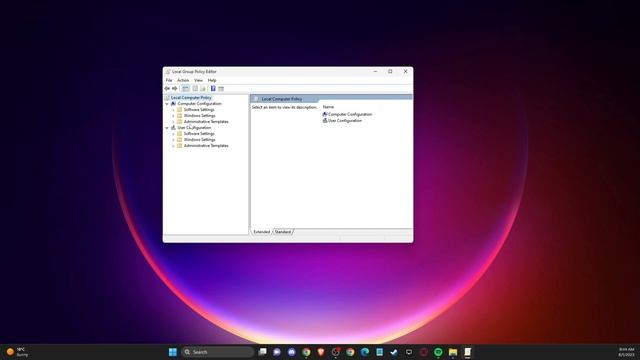This screenshot has width=640, height=360.
Task: Click the Name column header
Action: tap(328, 107)
